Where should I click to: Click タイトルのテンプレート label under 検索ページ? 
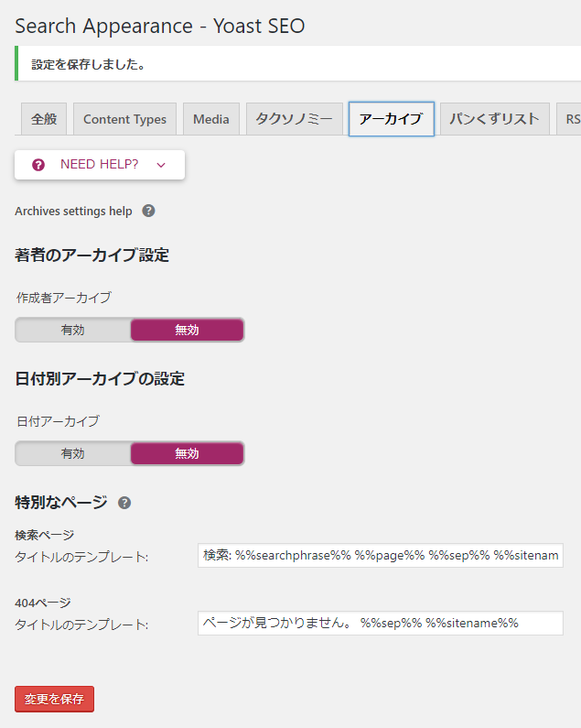[81, 557]
